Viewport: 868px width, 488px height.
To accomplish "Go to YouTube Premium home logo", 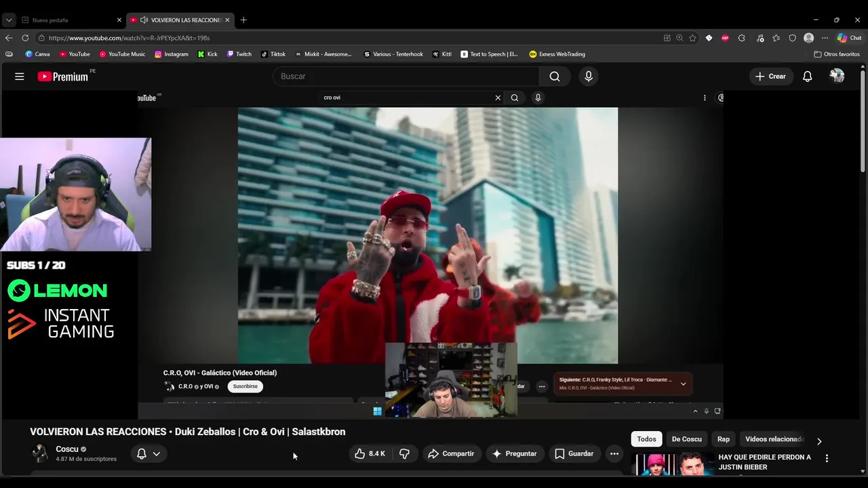I will click(63, 77).
